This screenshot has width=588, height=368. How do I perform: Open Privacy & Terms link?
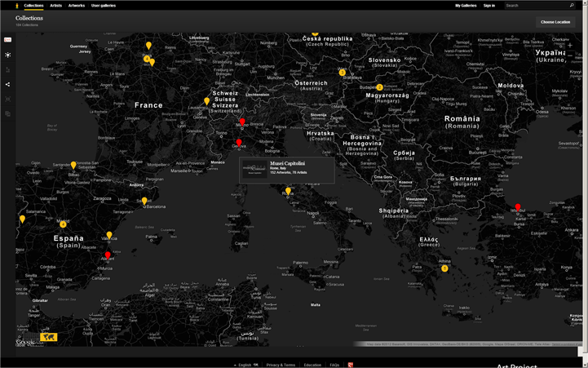point(281,365)
